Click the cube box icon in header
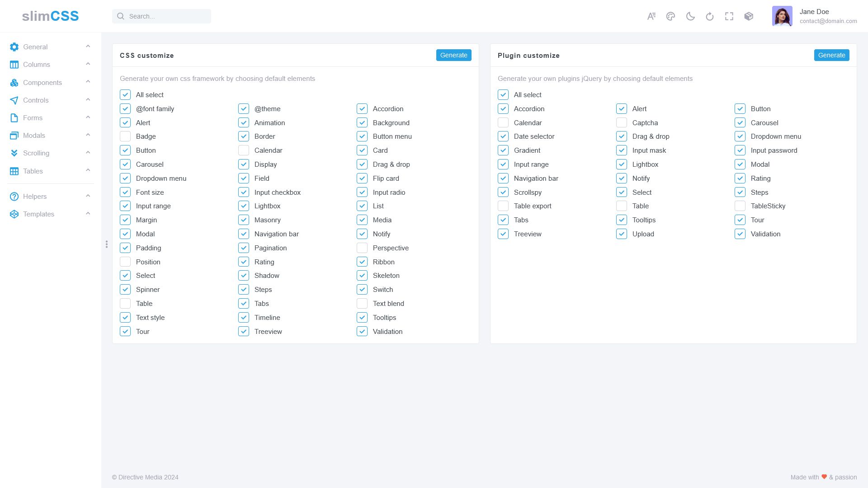 pyautogui.click(x=749, y=16)
